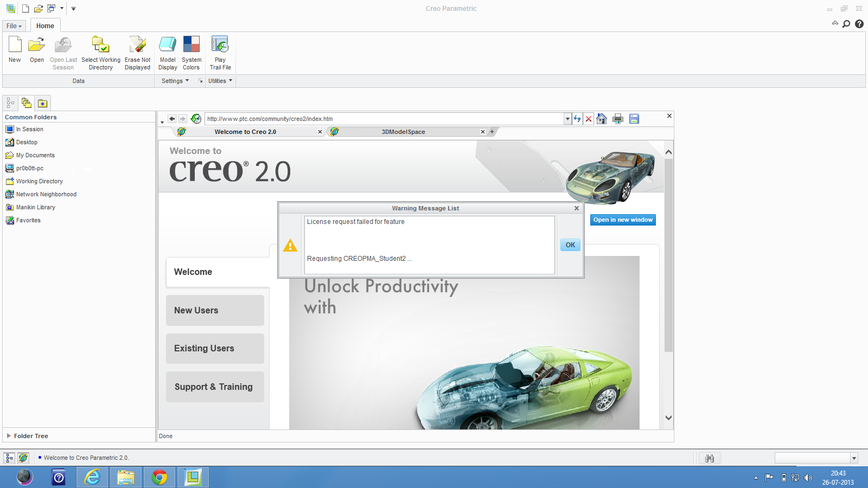868x488 pixels.
Task: Click Select Working Directory icon
Action: point(101,53)
